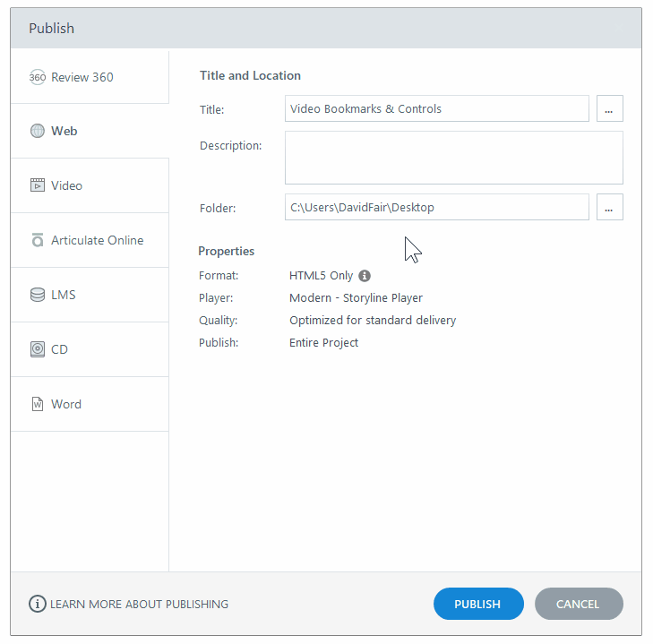
Task: Open the Modern - Storyline Player setting
Action: [356, 298]
